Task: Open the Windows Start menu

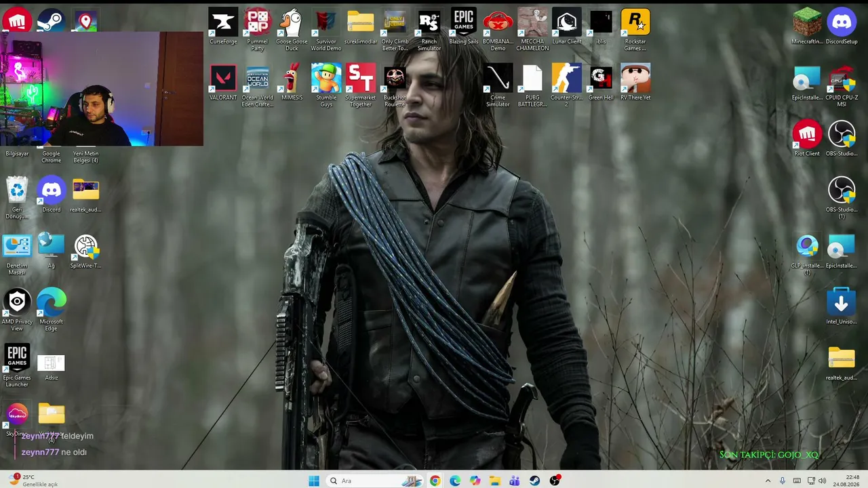Action: 314,481
